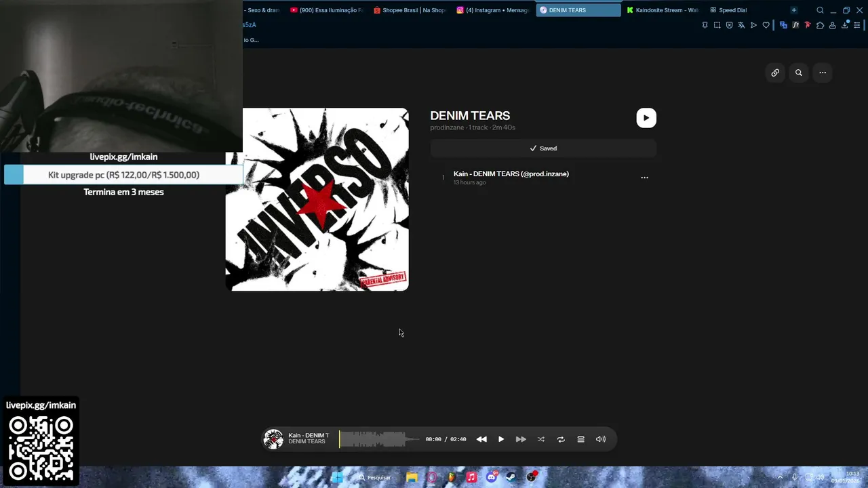Click the send/flow arrow icon in toolbar

click(753, 25)
